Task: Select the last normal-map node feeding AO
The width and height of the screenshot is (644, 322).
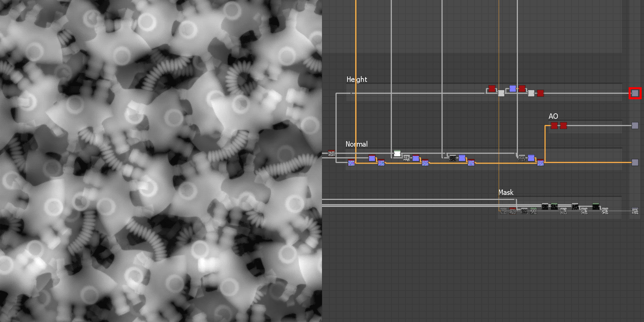Action: [x=540, y=162]
